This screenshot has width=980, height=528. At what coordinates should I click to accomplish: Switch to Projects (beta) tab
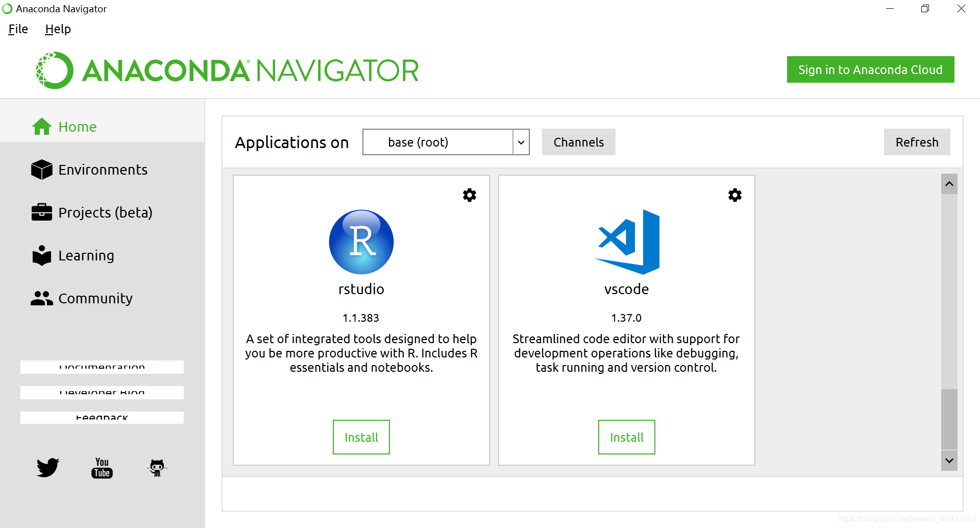pyautogui.click(x=102, y=212)
